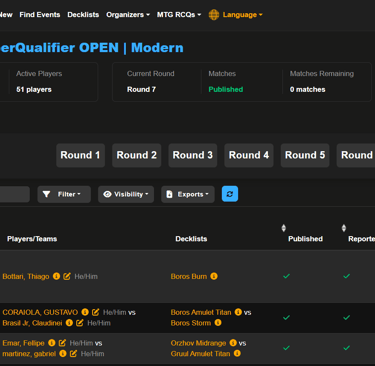
Task: Open info icon next to Bottari, Thiago
Action: [56, 276]
